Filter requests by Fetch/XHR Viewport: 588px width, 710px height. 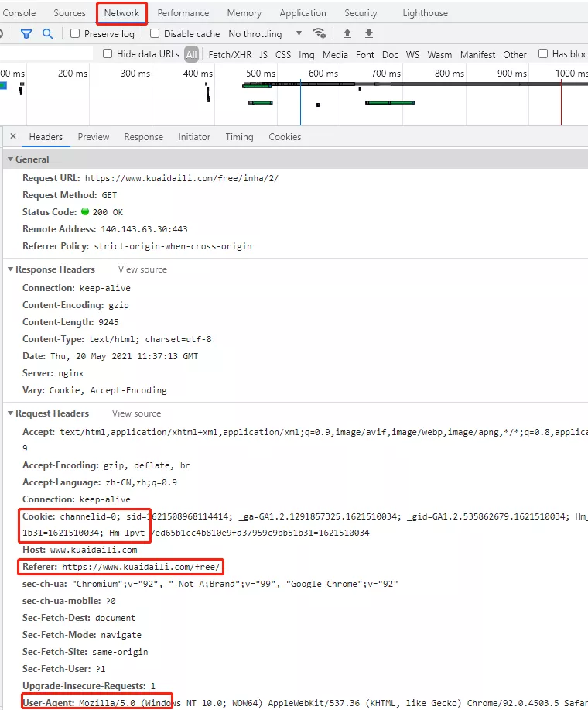[x=230, y=55]
